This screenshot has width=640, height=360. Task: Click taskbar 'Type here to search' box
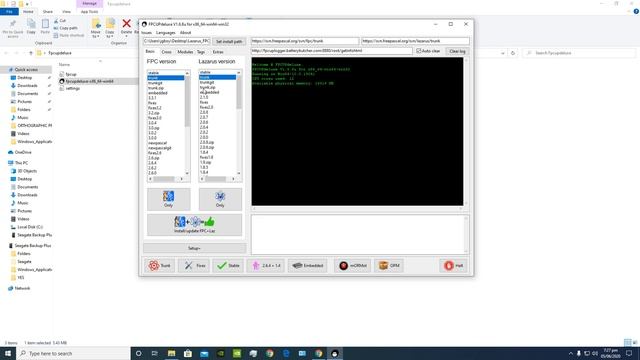click(73, 353)
